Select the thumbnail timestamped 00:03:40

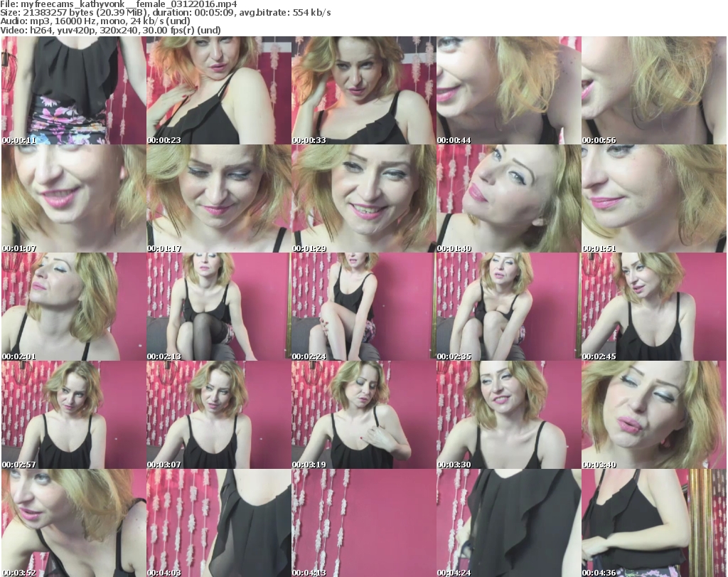[654, 415]
